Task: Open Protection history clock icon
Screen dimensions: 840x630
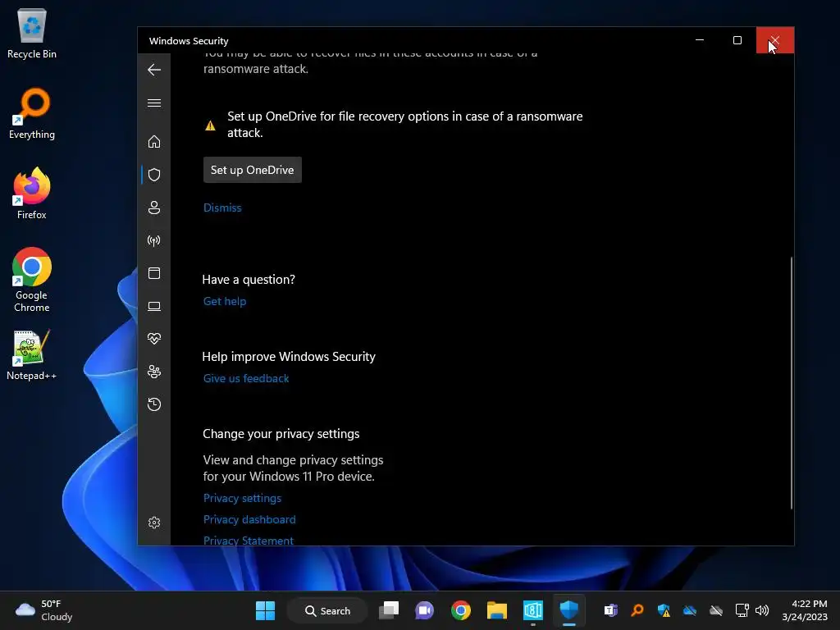Action: tap(153, 404)
